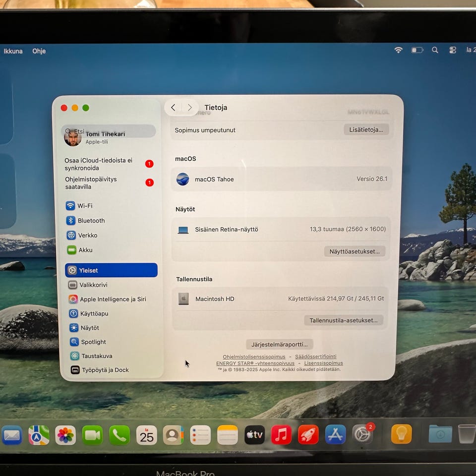
Task: Open Notes from the Dock
Action: (x=228, y=435)
